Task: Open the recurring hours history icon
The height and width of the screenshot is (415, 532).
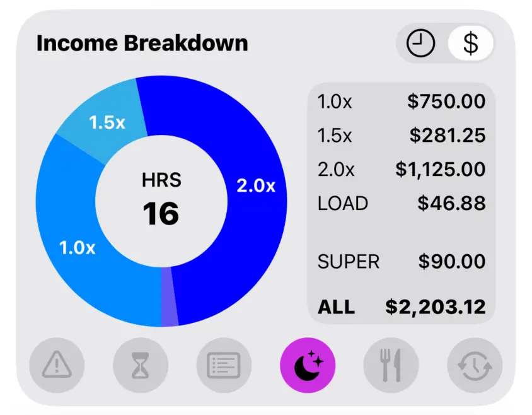Action: click(473, 365)
